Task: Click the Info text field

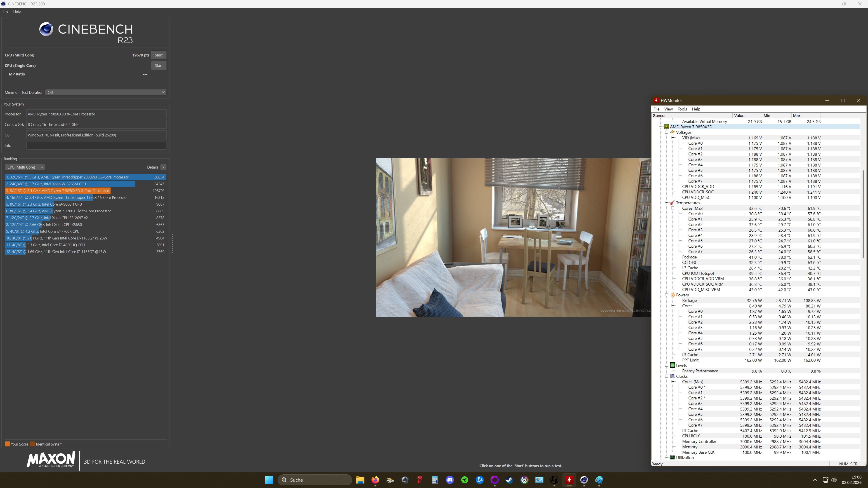Action: (96, 145)
